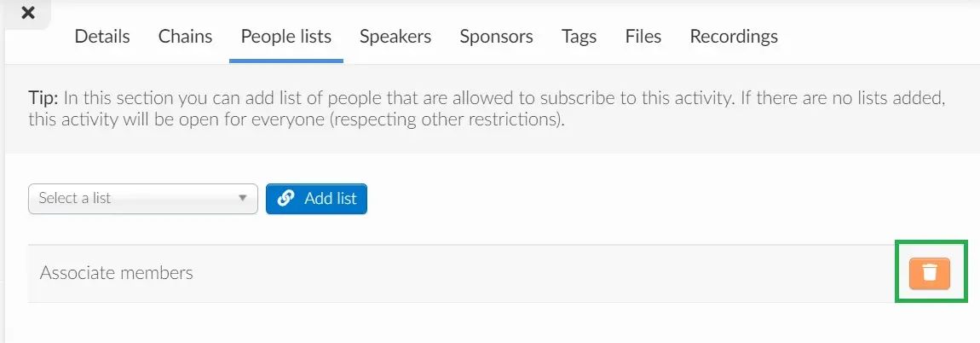Click the tip text about subscribing restrictions
The image size is (980, 343).
pos(487,109)
